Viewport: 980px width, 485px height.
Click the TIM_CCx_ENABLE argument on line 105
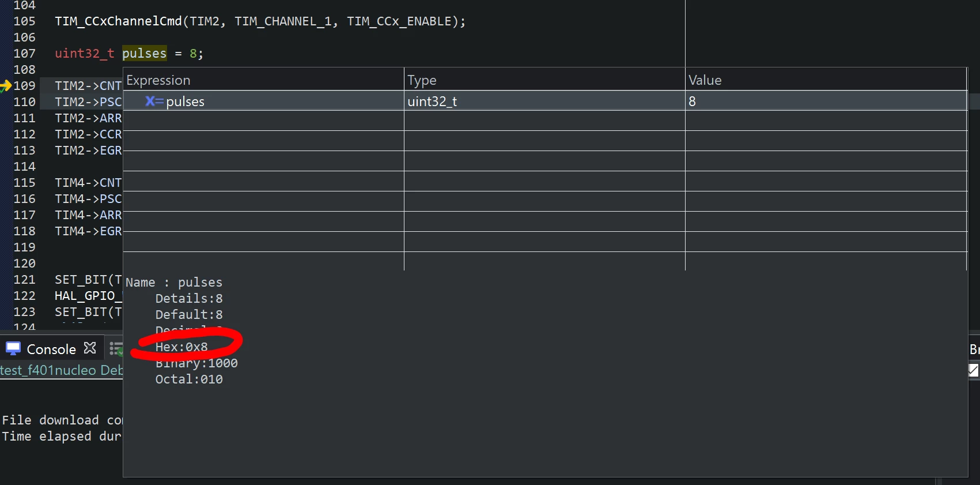point(399,21)
